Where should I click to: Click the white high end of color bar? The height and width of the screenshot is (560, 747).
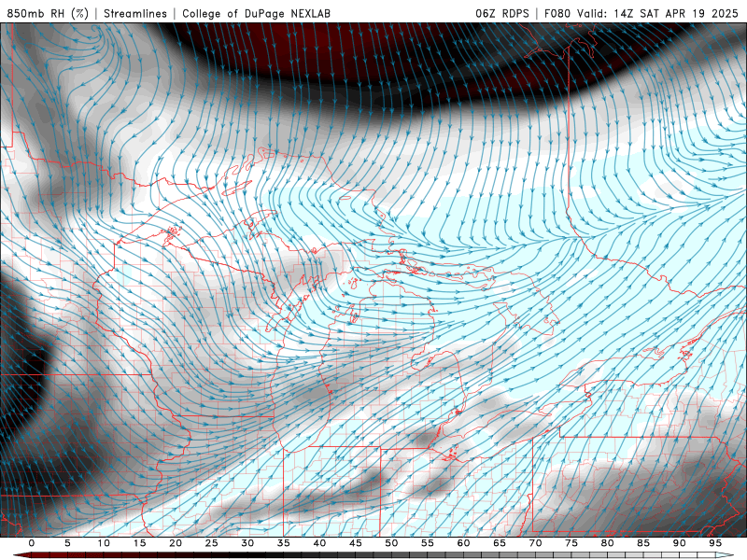coord(725,555)
